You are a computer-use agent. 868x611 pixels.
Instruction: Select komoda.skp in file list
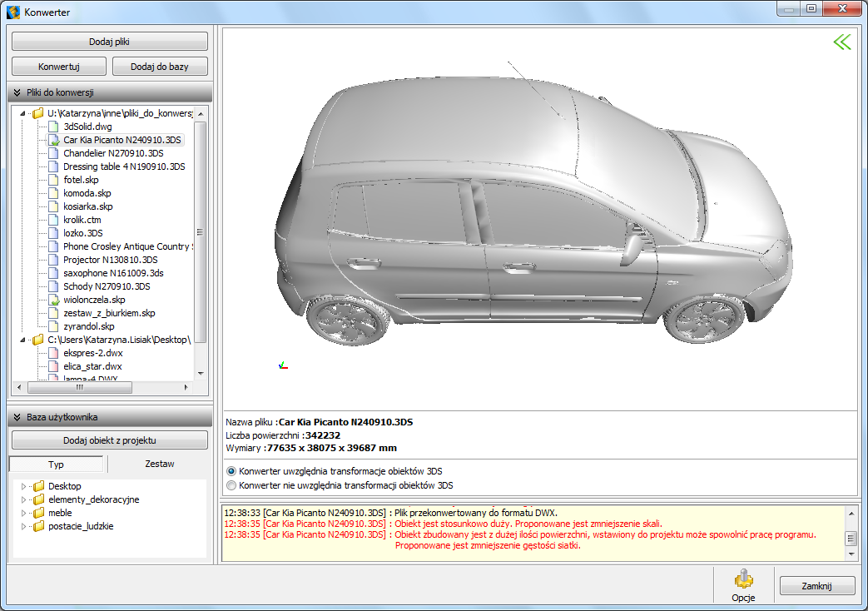pyautogui.click(x=87, y=193)
